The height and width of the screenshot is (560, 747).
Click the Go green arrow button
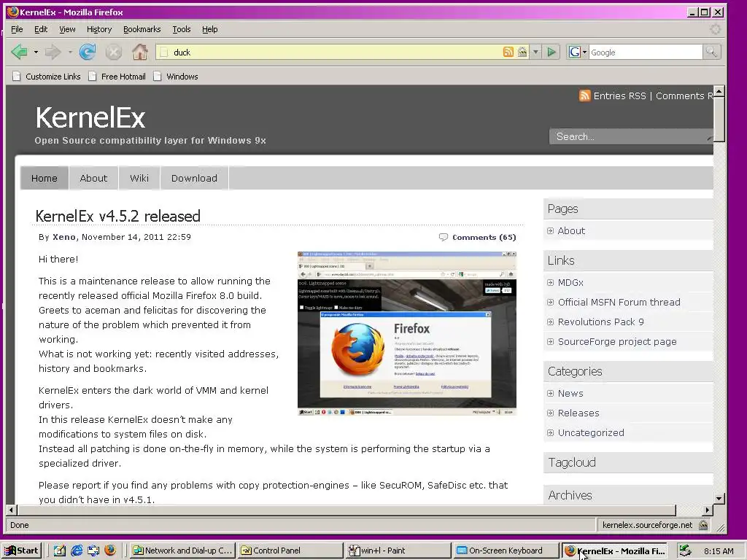[551, 52]
